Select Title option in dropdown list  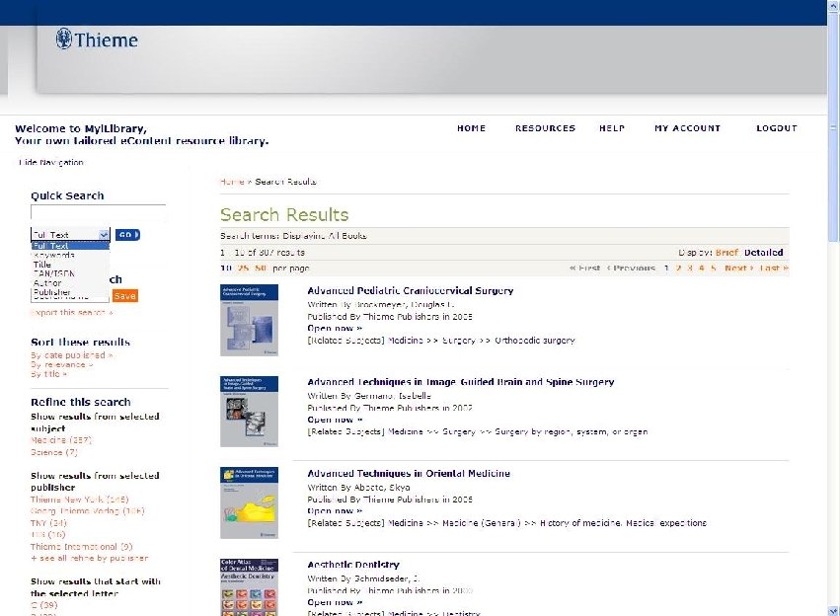click(x=70, y=265)
